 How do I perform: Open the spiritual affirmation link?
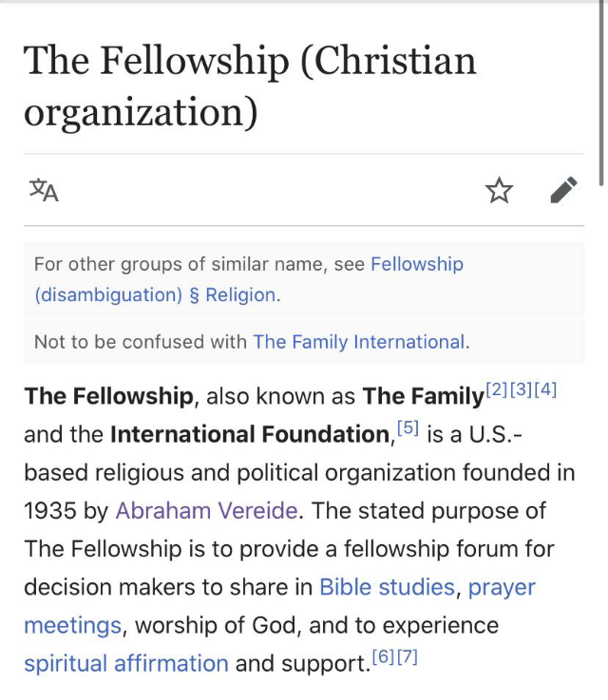126,663
